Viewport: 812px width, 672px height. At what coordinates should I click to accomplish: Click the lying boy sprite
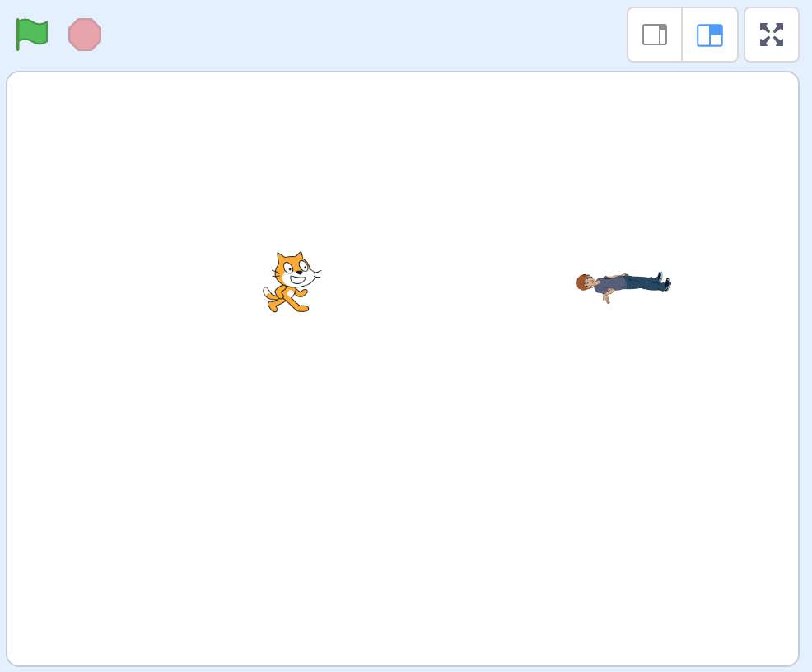point(623,287)
